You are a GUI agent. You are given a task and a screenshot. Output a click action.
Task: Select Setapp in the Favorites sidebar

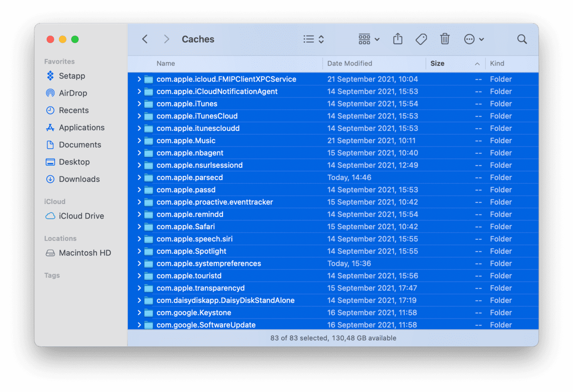tap(72, 76)
